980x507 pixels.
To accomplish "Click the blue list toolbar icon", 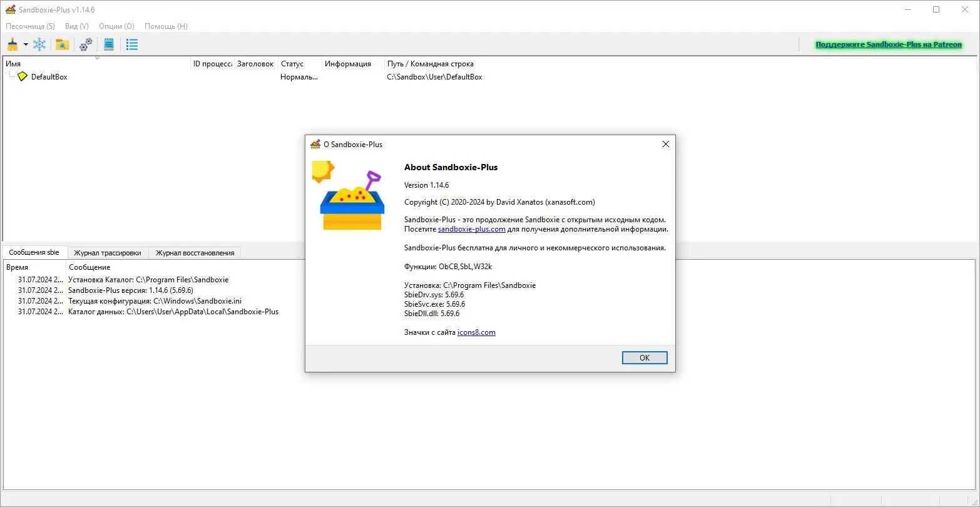I will (132, 44).
